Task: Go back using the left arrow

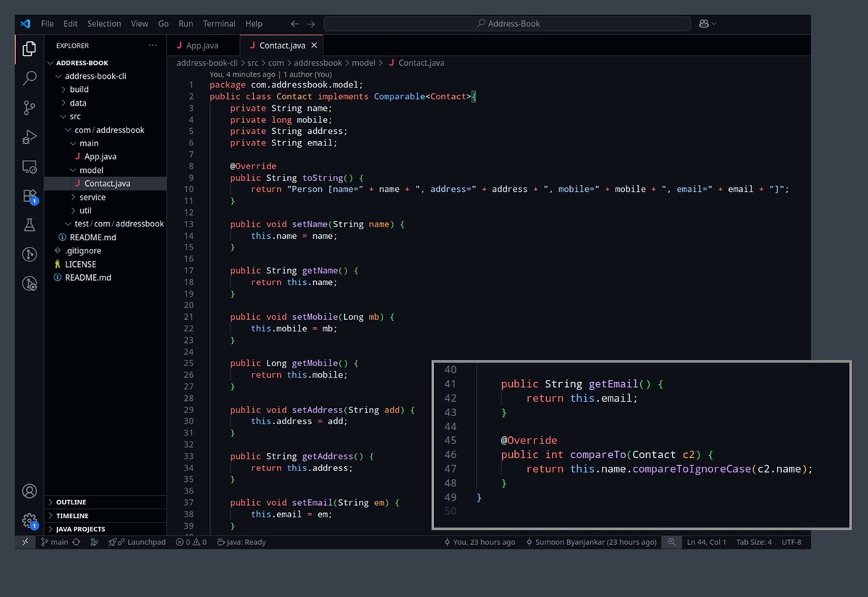Action: pos(294,24)
